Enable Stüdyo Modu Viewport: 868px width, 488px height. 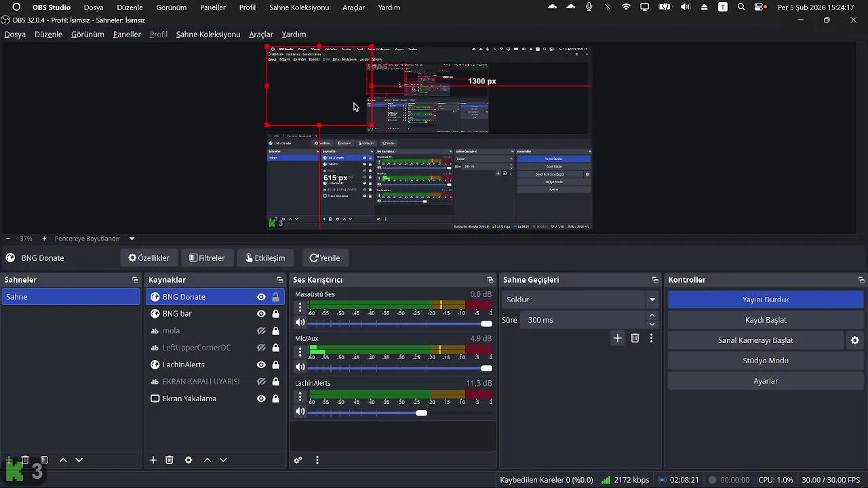click(766, 361)
